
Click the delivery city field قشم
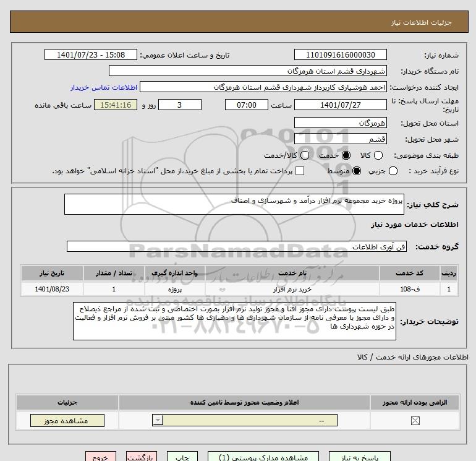click(x=340, y=139)
